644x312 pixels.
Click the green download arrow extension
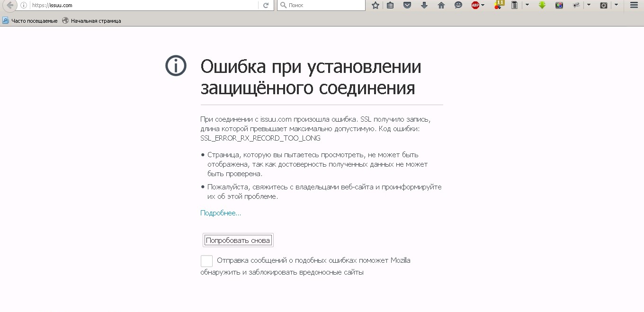(542, 5)
